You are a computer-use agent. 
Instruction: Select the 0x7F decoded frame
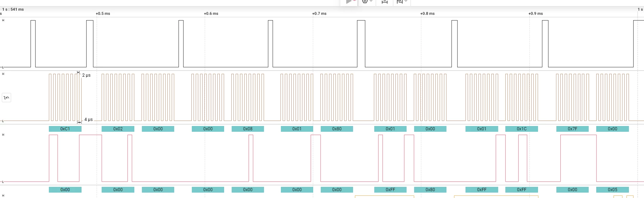click(x=573, y=129)
